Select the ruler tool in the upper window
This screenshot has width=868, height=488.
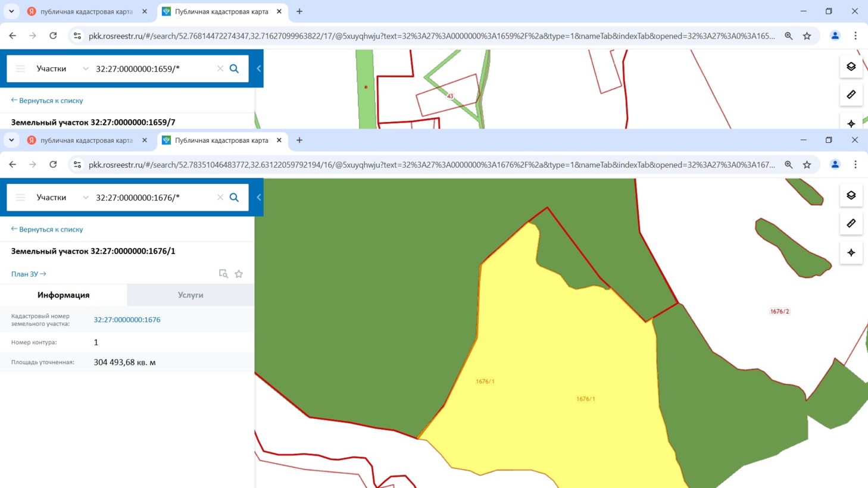[851, 95]
